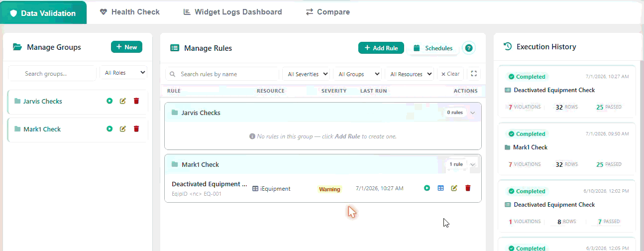Viewport: 644px width, 251px height.
Task: Edit the Deactivated Equipment rule
Action: click(454, 188)
